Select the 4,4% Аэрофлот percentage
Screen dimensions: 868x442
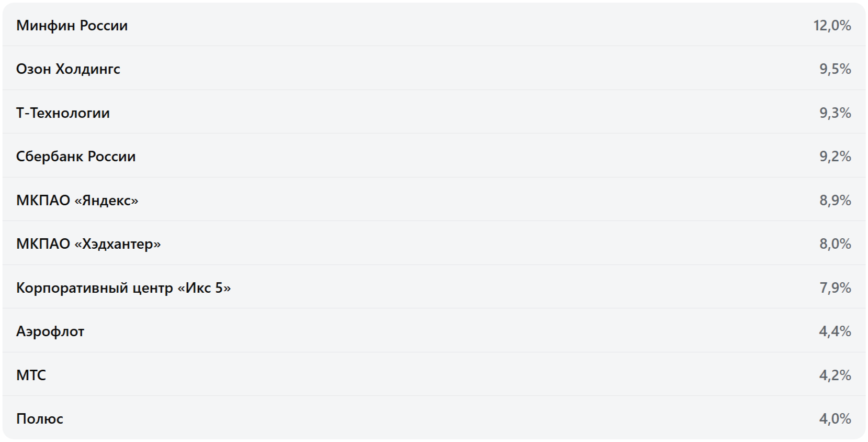(x=835, y=331)
